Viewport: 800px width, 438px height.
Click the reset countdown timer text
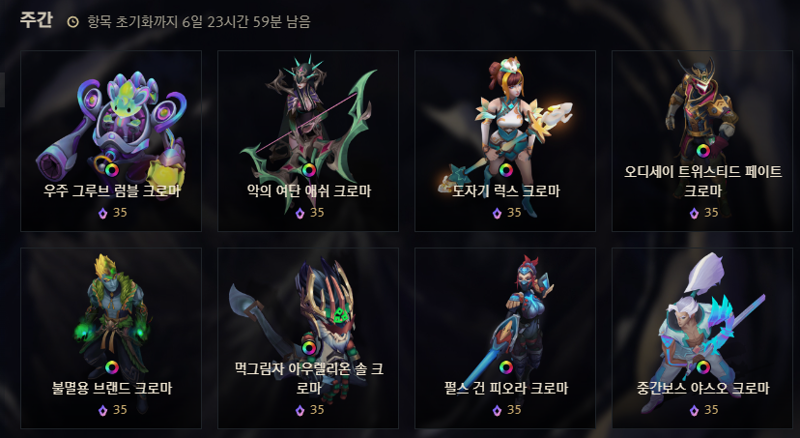pyautogui.click(x=198, y=22)
